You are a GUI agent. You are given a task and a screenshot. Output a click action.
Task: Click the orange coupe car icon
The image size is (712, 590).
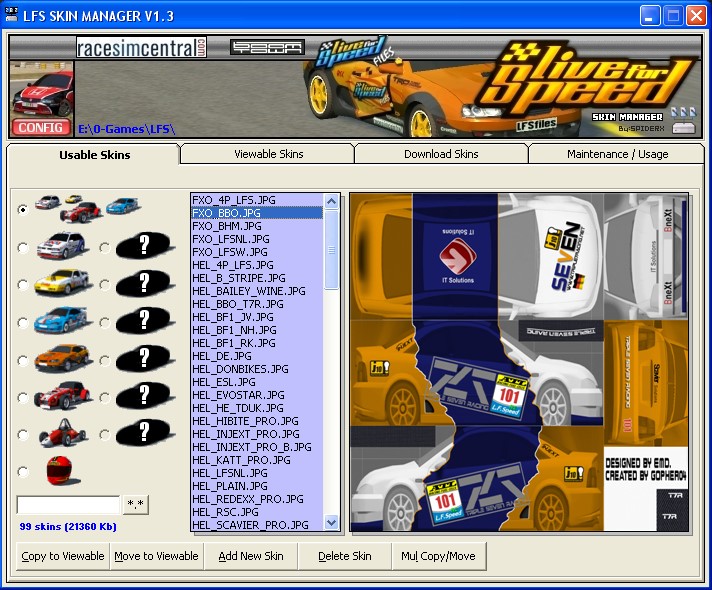pos(62,357)
